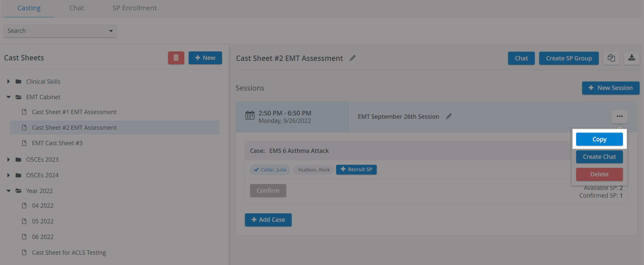Expand the Clinical Skills folder
Screen dimensions: 644x265
(8, 81)
